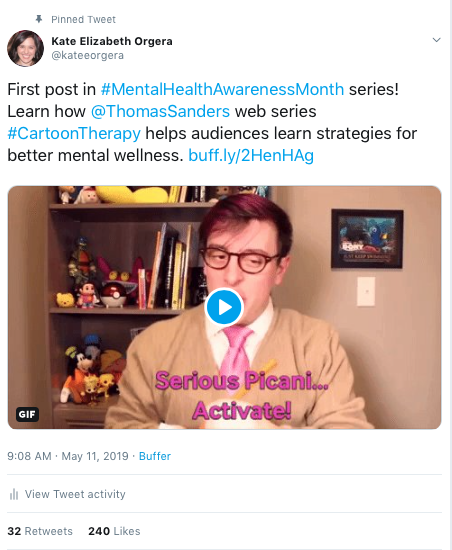Open Kate Elizabeth Orgera's profile picture
The width and height of the screenshot is (452, 550).
[25, 48]
